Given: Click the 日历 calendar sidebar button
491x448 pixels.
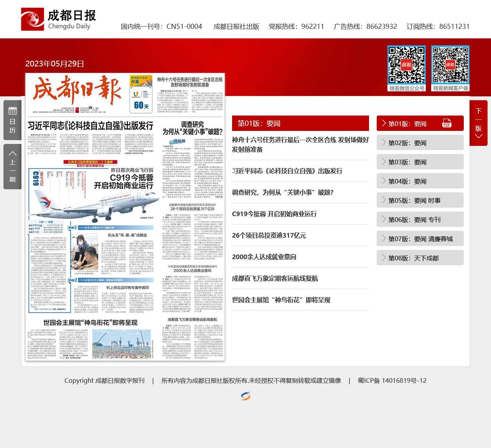Looking at the screenshot, I should coord(13,120).
